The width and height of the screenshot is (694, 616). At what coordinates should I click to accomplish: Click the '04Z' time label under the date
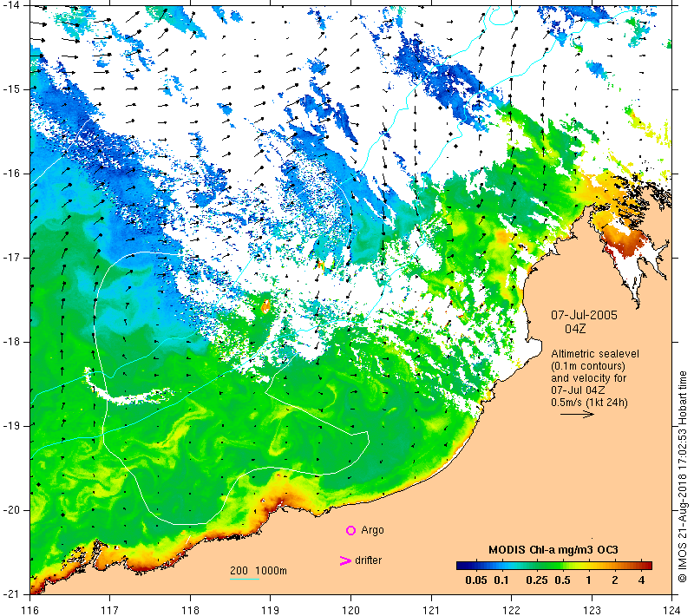pyautogui.click(x=575, y=329)
